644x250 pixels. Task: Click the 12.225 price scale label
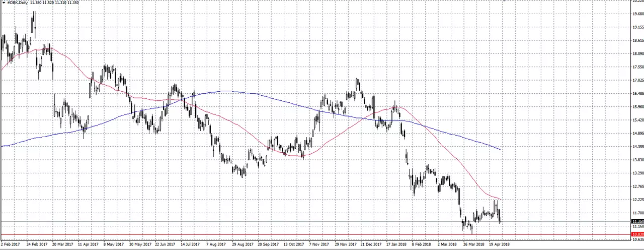(637, 200)
